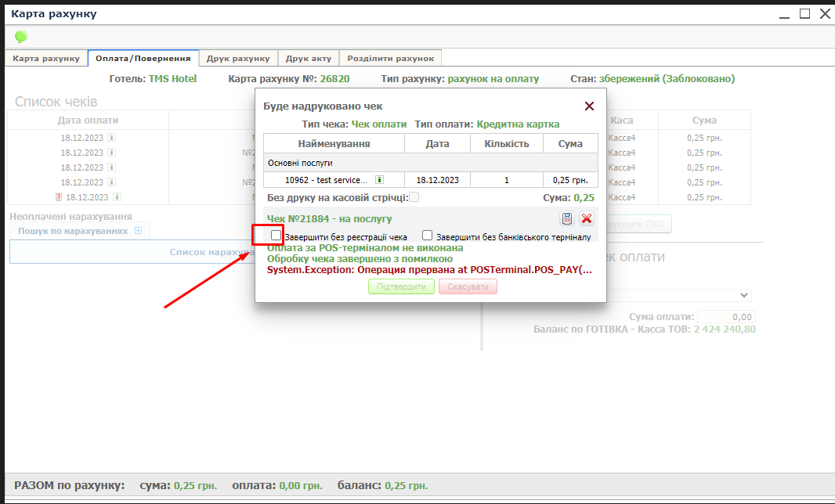This screenshot has width=835, height=504.
Task: Close the 'Буде надруковано чек' dialog
Action: (589, 106)
